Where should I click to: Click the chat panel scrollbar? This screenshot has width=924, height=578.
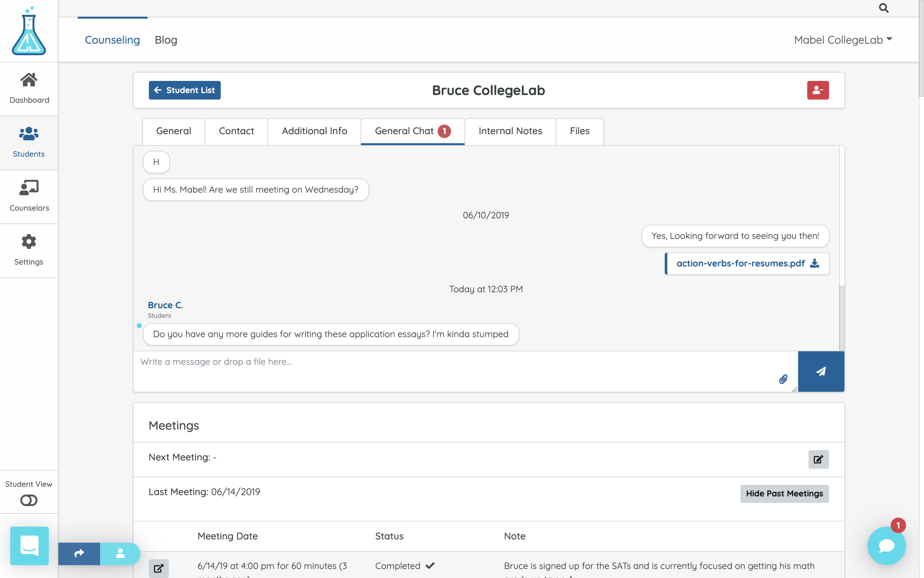842,318
